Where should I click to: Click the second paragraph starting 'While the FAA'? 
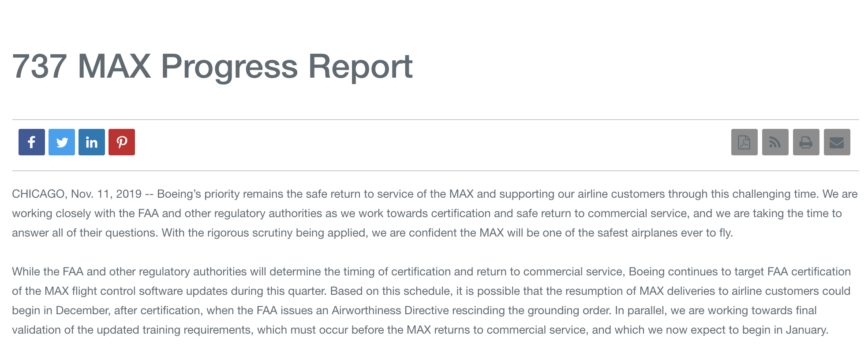pyautogui.click(x=431, y=301)
